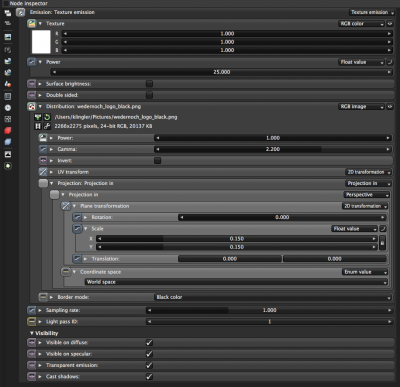
Task: Enable the Double sided checkbox
Action: pos(149,95)
